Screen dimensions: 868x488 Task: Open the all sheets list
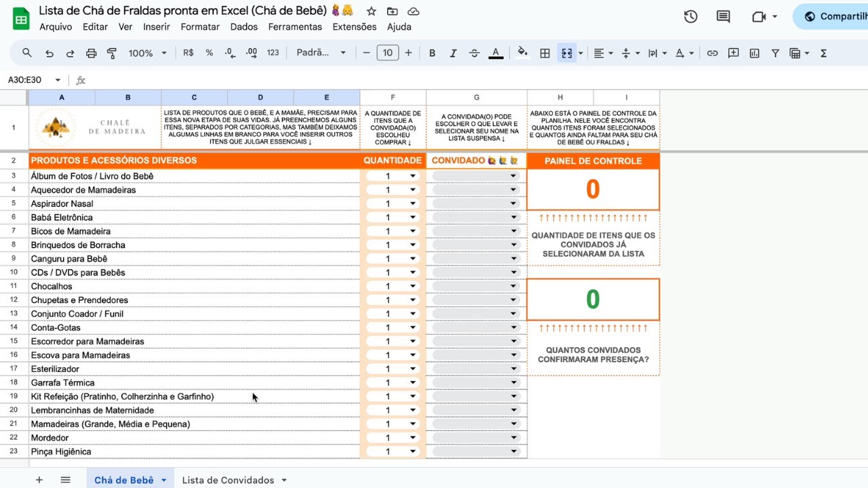point(66,480)
